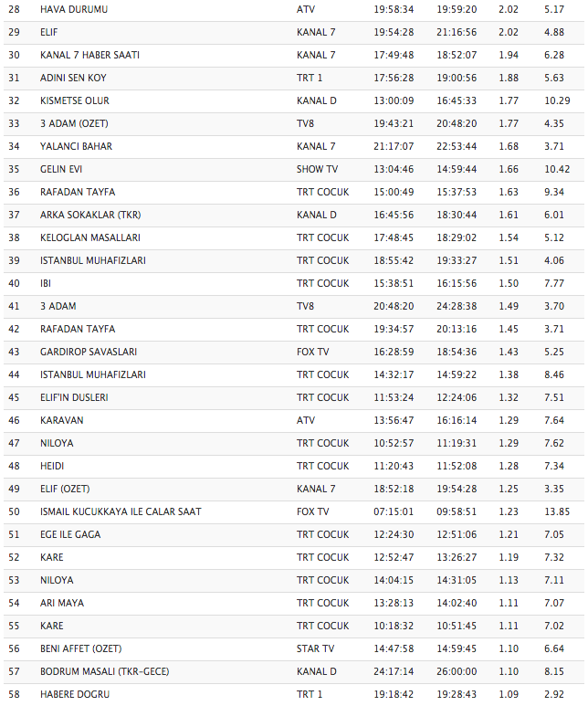
Task: Click GARDIROP SAVASLARI program name
Action: pos(89,352)
